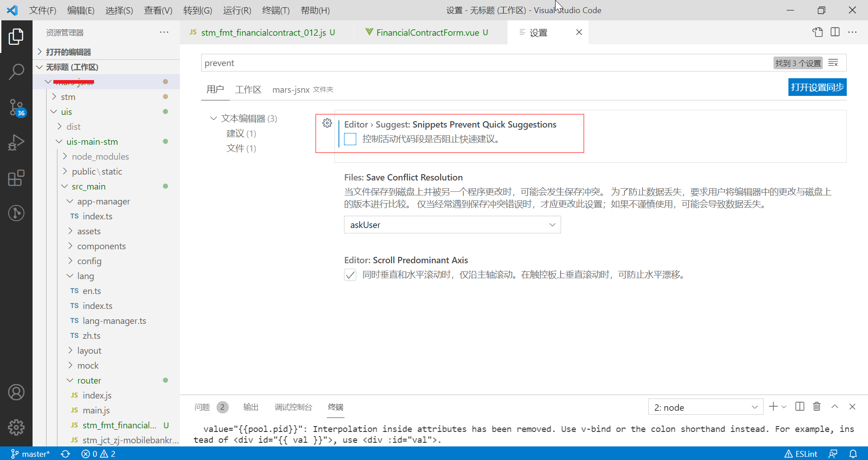The height and width of the screenshot is (460, 868).
Task: Click the settings search input field
Action: point(407,62)
